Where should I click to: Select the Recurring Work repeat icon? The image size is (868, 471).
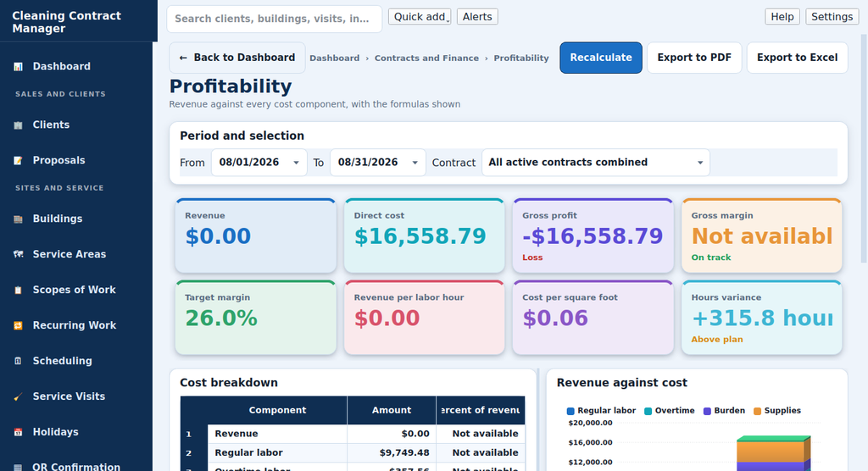pyautogui.click(x=19, y=325)
